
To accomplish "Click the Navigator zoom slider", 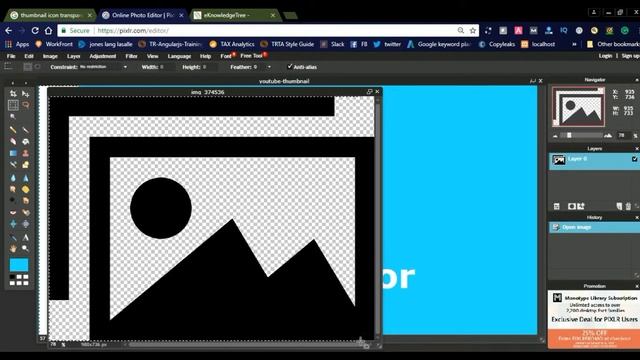I will coord(581,136).
